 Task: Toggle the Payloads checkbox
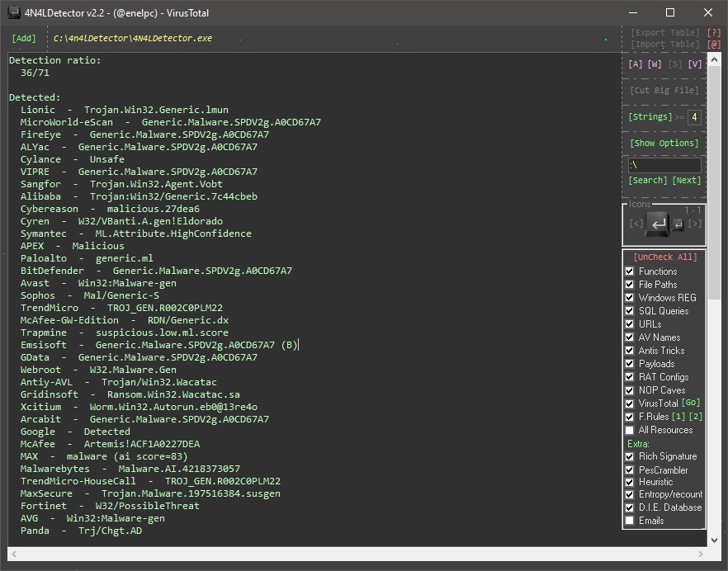tap(630, 364)
